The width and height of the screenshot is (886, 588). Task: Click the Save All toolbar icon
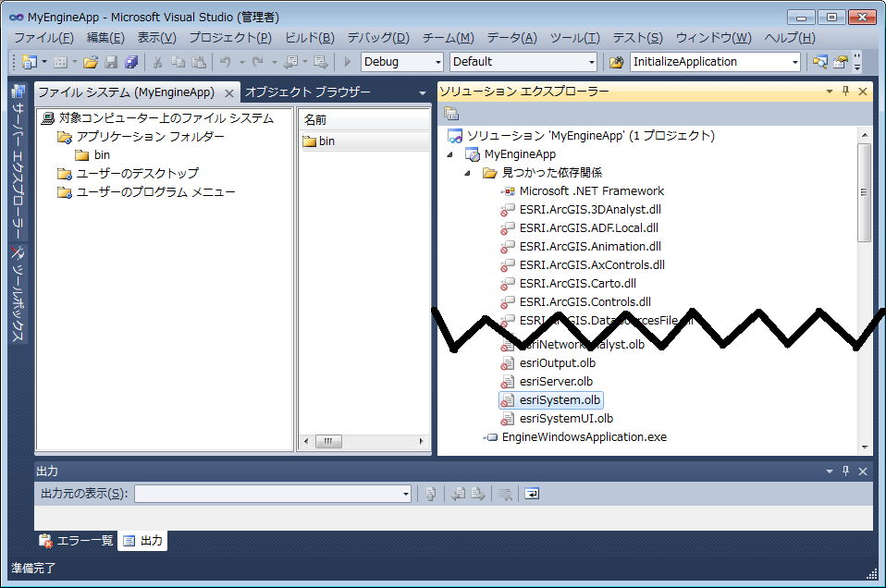[131, 62]
